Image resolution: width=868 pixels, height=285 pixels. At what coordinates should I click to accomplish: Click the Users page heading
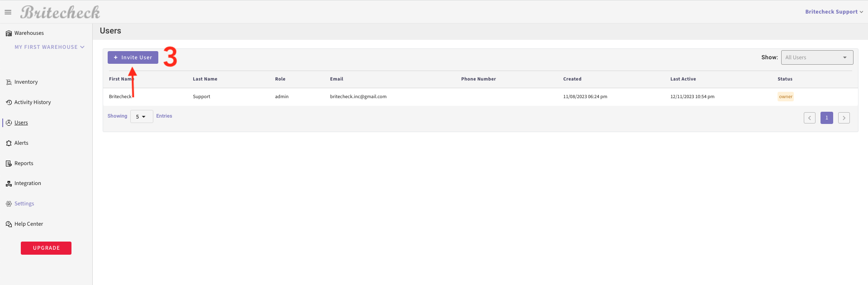(x=110, y=31)
